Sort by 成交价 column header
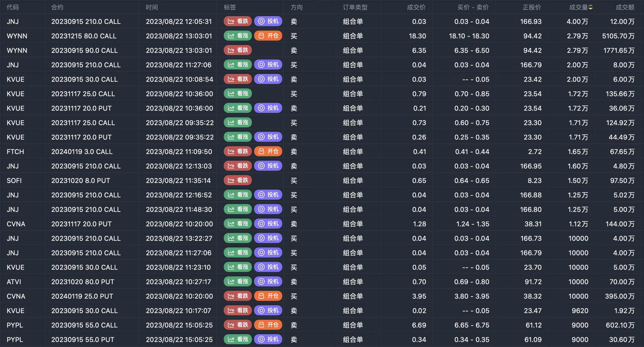 point(416,8)
